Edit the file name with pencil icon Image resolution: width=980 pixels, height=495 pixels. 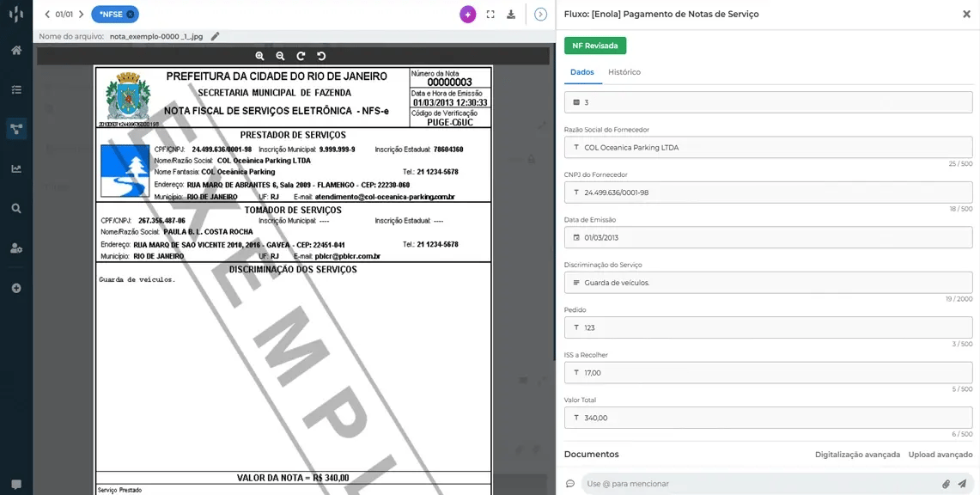click(x=216, y=36)
